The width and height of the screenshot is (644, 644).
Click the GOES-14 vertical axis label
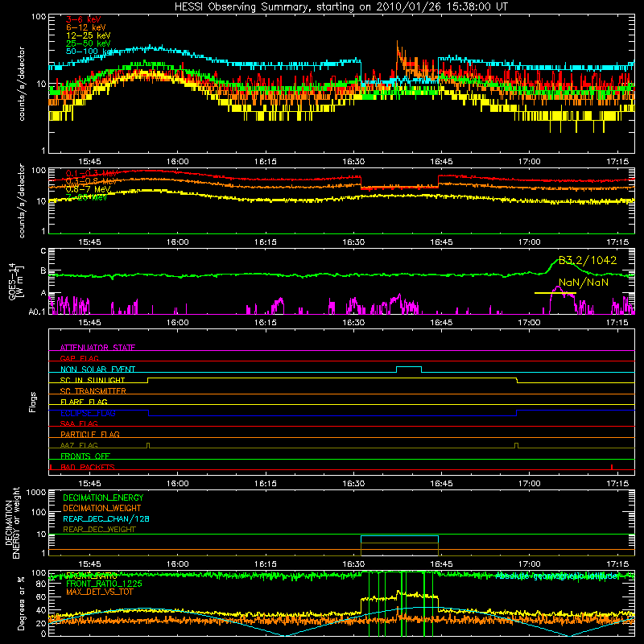16,281
